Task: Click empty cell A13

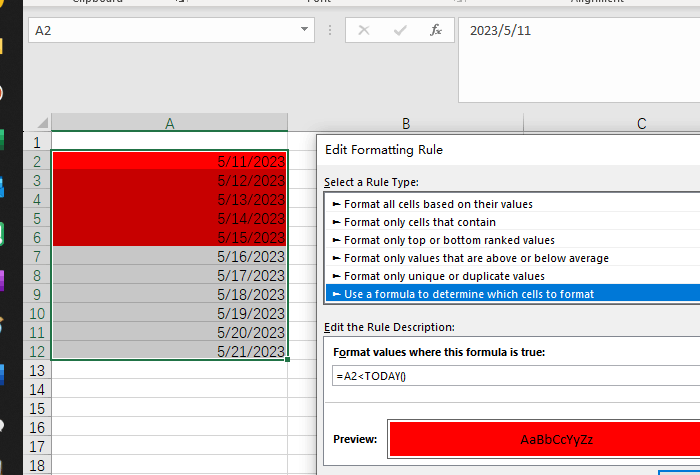Action: pos(170,370)
